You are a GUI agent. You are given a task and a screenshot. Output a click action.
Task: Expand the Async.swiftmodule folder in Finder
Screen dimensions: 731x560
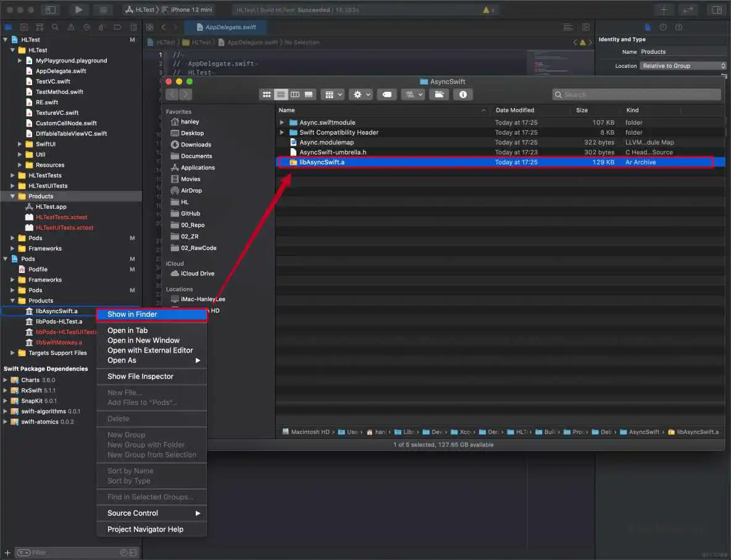[x=282, y=123]
